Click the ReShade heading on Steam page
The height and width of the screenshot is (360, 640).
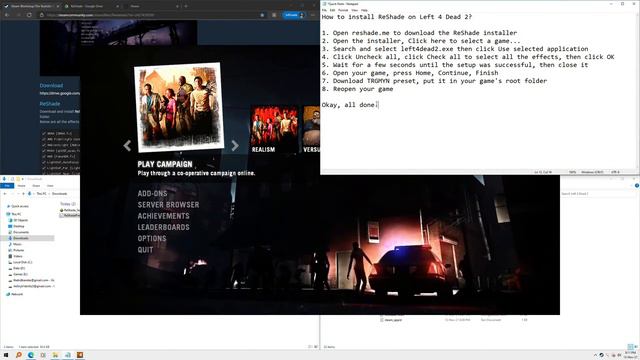50,104
